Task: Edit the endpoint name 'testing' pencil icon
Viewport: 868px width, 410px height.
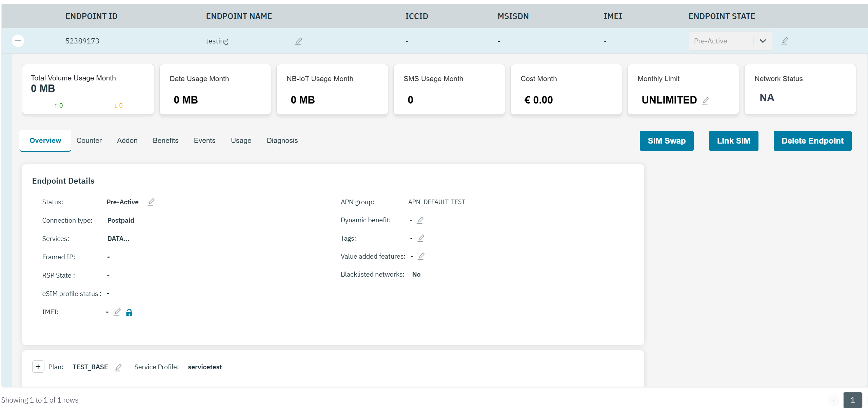Action: 298,41
